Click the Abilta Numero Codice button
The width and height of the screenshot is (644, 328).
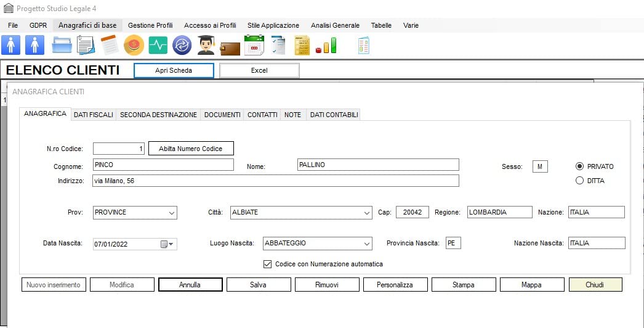191,149
